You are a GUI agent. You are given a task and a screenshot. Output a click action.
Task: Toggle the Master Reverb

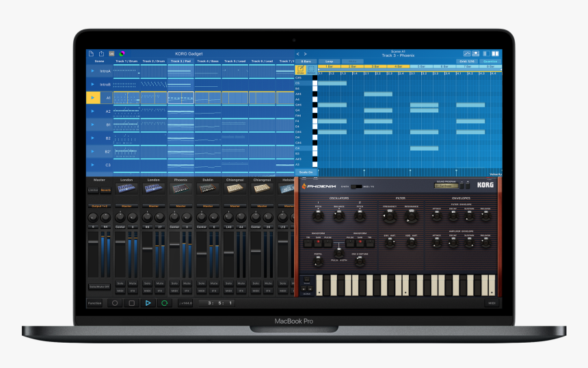click(106, 190)
